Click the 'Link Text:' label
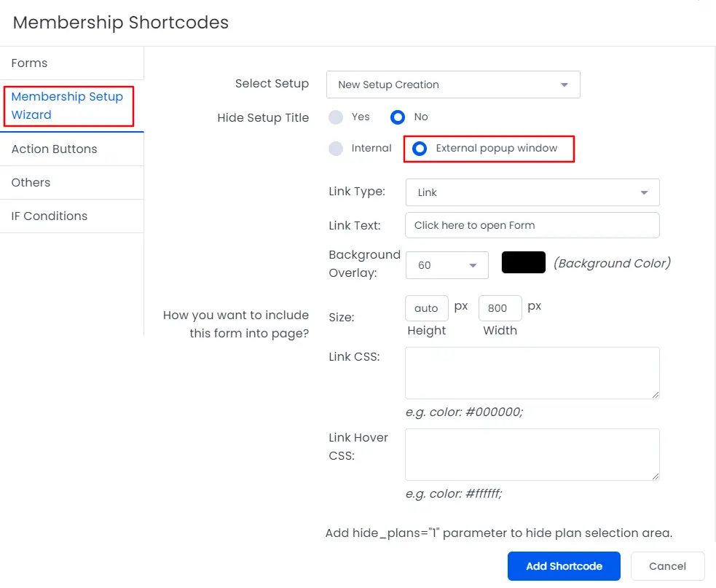 coord(355,226)
